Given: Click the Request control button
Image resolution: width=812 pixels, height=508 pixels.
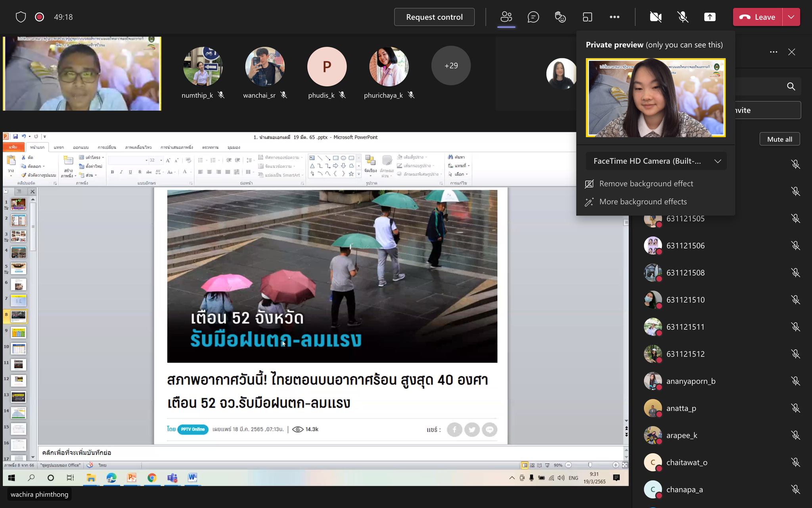Looking at the screenshot, I should tap(434, 17).
